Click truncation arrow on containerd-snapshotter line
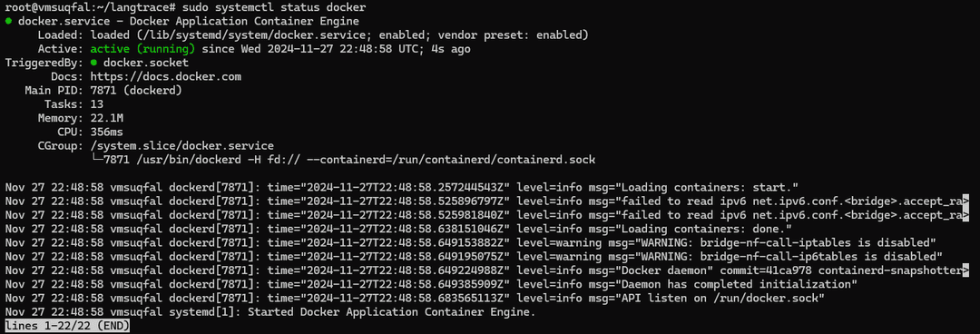Image resolution: width=980 pixels, height=334 pixels. pos(965,270)
